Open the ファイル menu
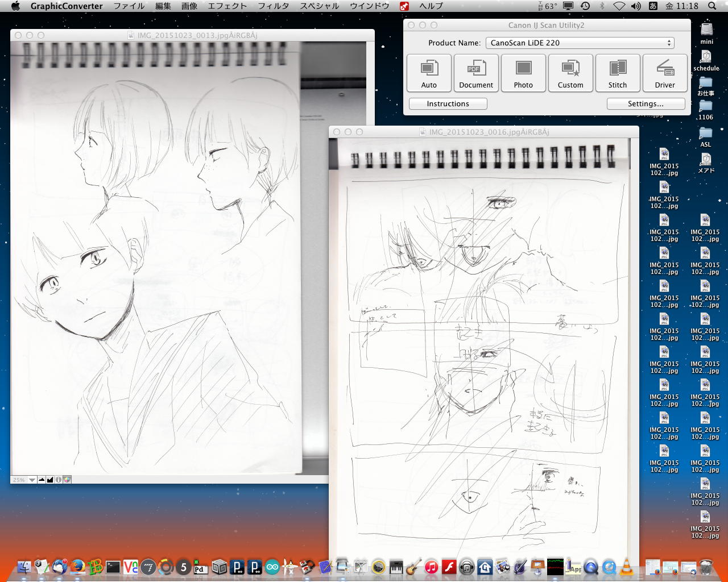The width and height of the screenshot is (728, 582). tap(129, 6)
